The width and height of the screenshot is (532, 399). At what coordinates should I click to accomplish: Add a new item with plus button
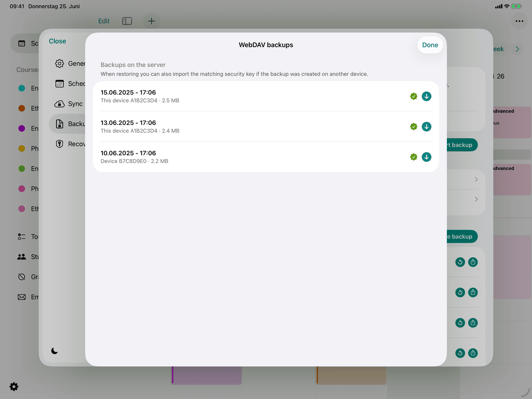(x=151, y=21)
